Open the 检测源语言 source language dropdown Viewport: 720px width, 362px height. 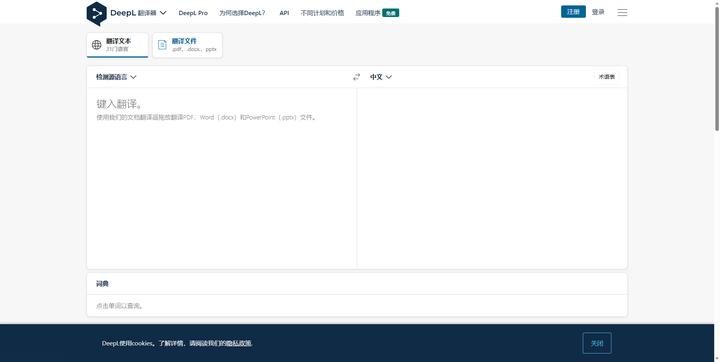[116, 77]
